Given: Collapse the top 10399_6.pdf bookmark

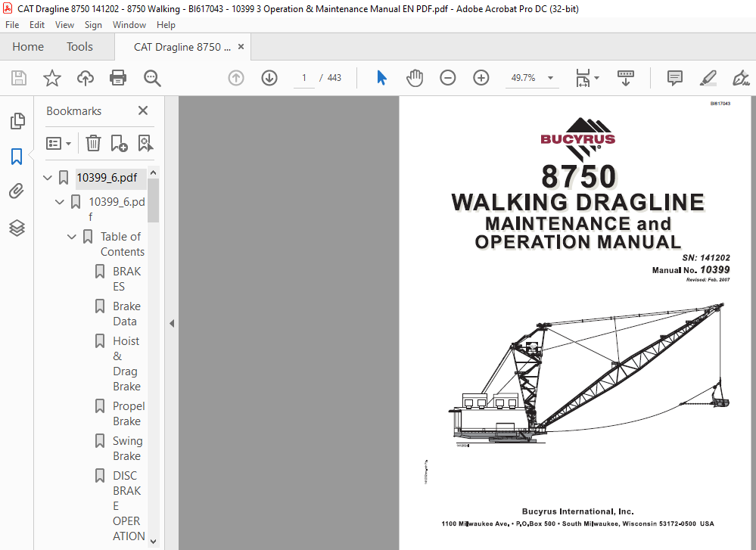Looking at the screenshot, I should [47, 178].
